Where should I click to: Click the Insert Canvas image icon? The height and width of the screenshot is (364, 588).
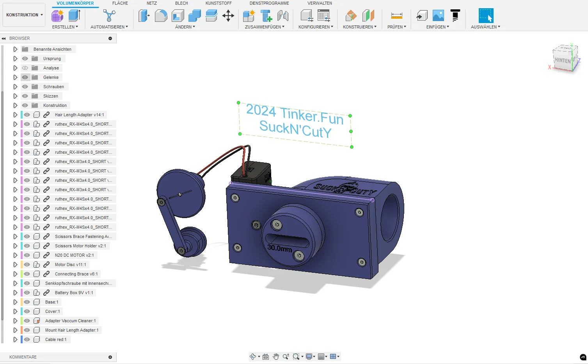(439, 16)
